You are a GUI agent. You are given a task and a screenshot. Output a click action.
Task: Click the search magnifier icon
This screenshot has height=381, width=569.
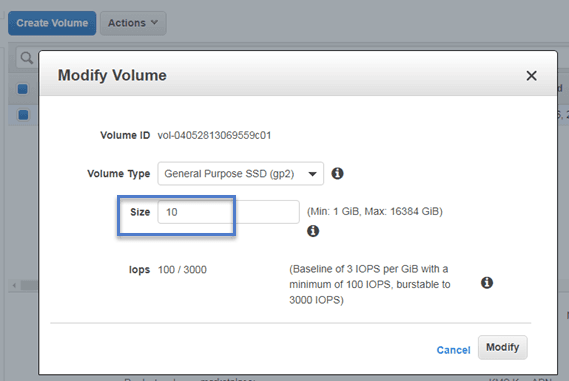pyautogui.click(x=26, y=58)
